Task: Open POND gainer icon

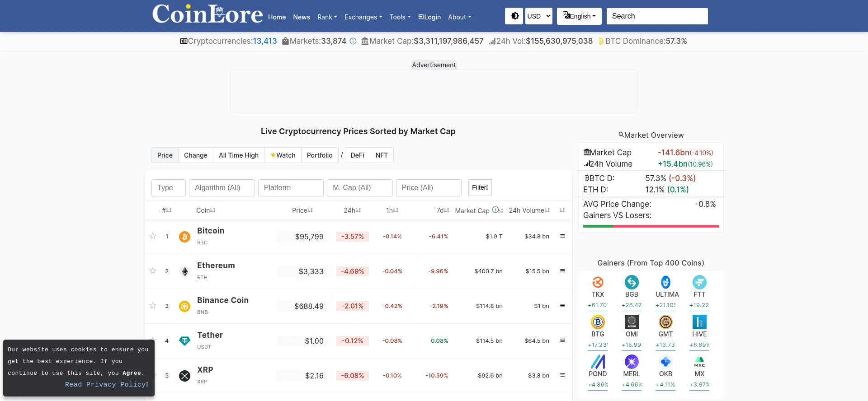Action: pyautogui.click(x=598, y=362)
